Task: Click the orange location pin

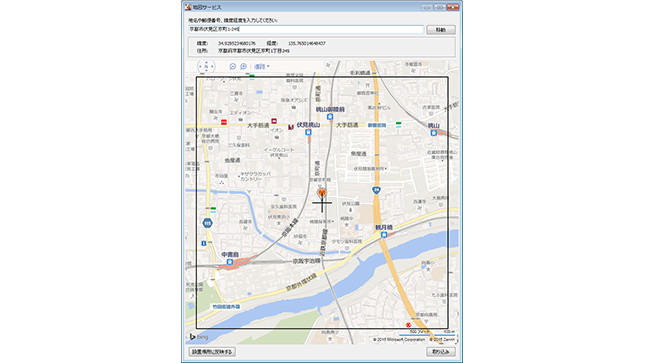Action: click(322, 193)
